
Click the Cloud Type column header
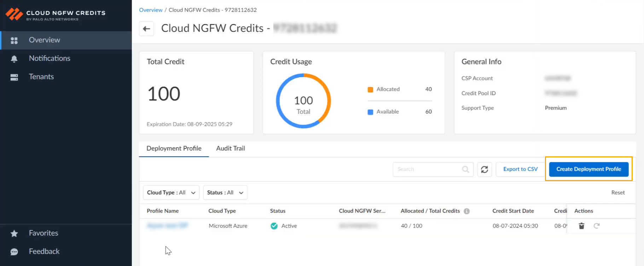click(222, 211)
